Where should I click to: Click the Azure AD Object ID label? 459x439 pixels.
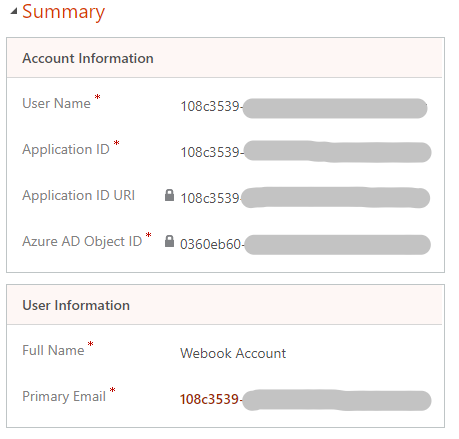pos(82,241)
